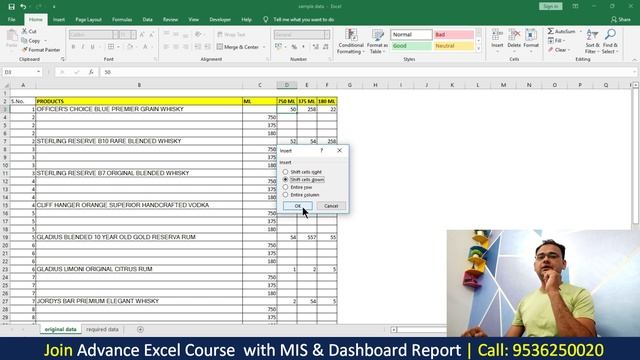Open Clipboard group dialog launcher
Screen dimensions: 640x360
[63, 59]
